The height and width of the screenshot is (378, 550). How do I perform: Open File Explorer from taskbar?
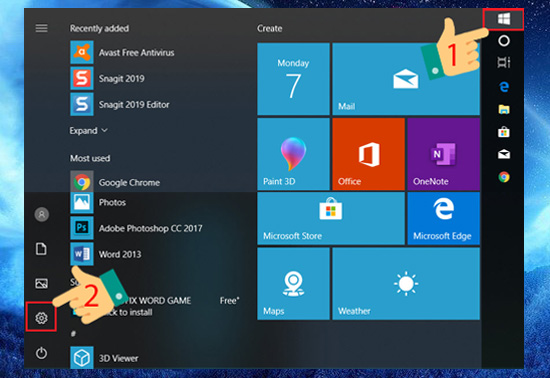pos(504,109)
